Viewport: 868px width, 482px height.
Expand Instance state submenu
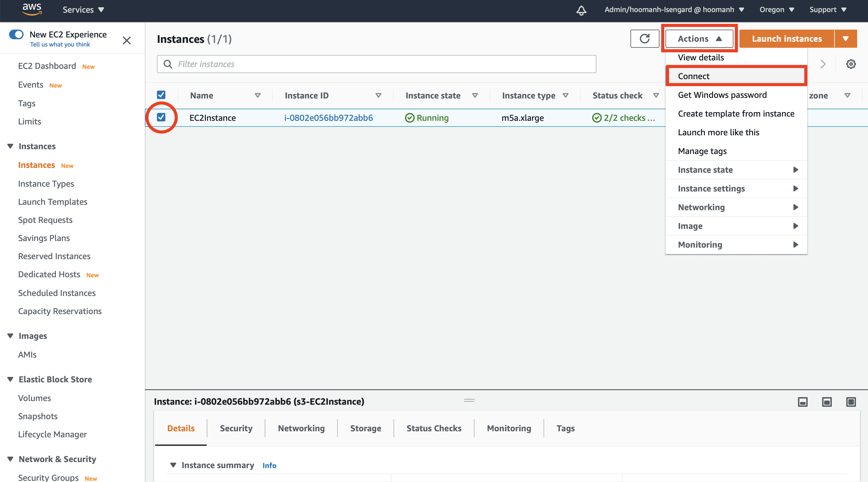pos(736,170)
